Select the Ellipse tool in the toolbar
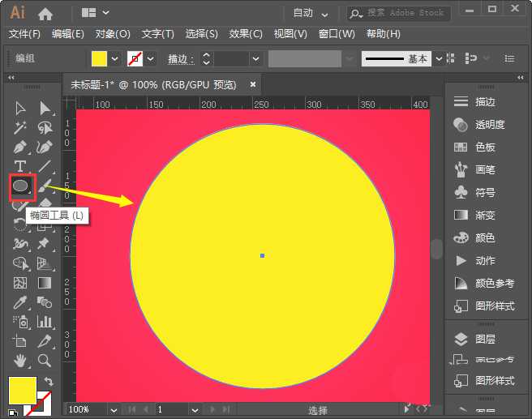Screen dimensions: 532x419 [x=21, y=186]
